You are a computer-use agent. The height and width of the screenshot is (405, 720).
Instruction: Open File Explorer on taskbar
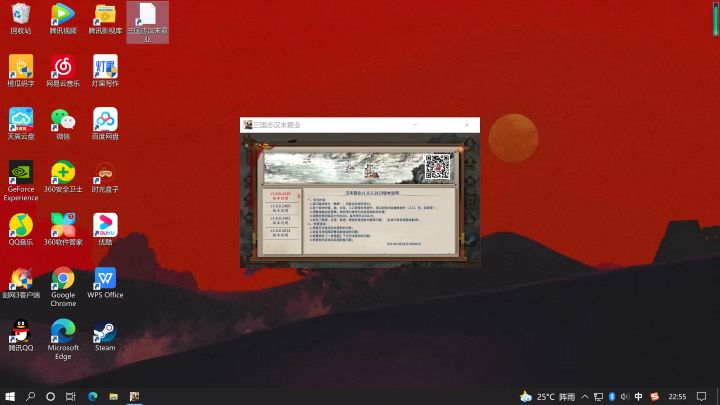pos(113,396)
